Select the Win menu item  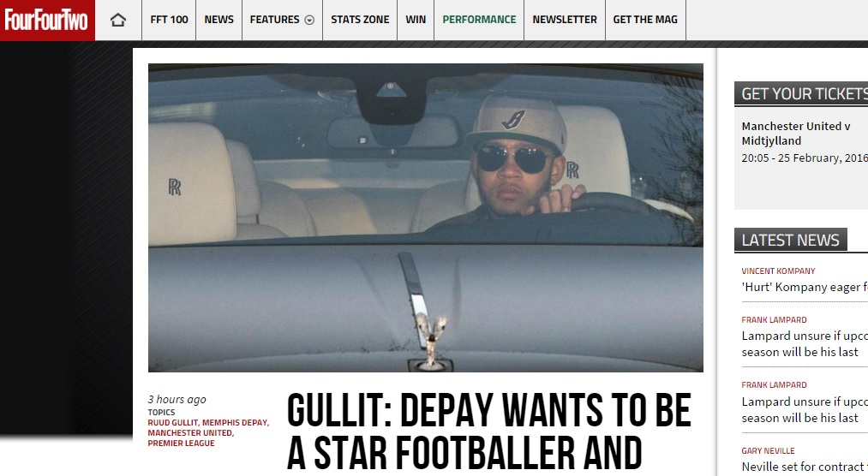tap(416, 20)
